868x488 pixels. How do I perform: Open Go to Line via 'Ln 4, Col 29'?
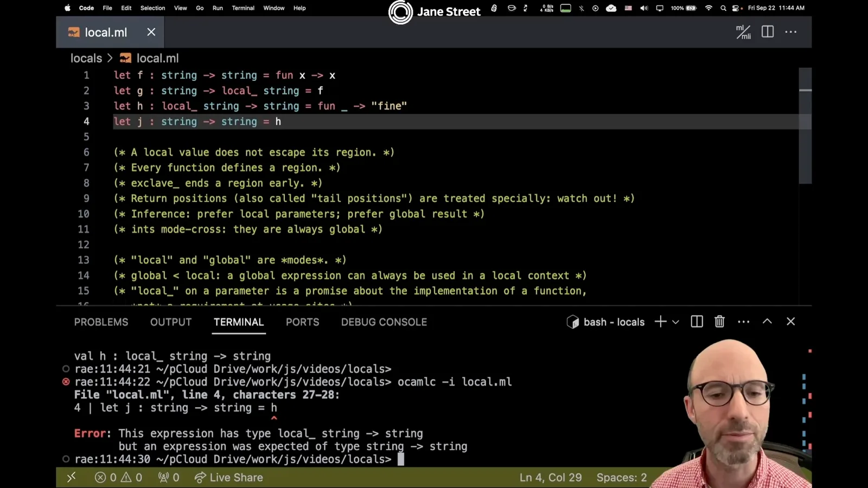click(551, 478)
